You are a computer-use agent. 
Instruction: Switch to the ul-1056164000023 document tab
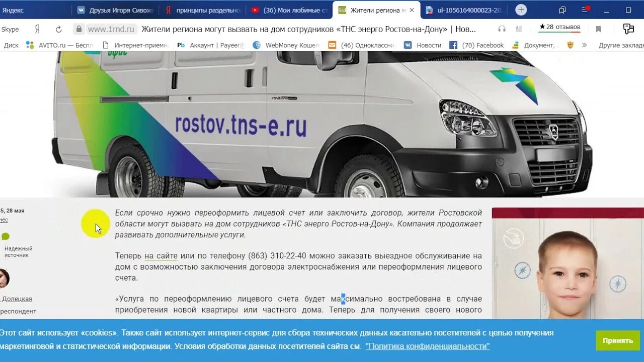click(464, 10)
